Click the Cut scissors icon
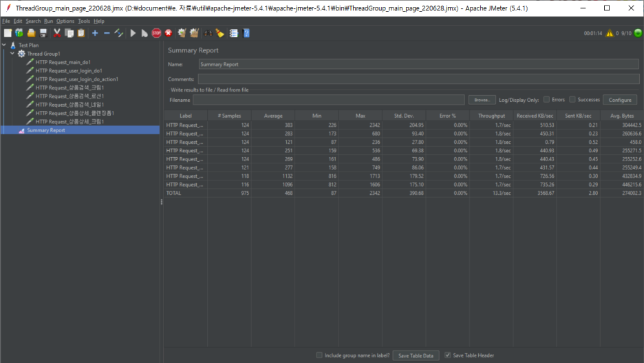Image resolution: width=644 pixels, height=363 pixels. point(57,33)
